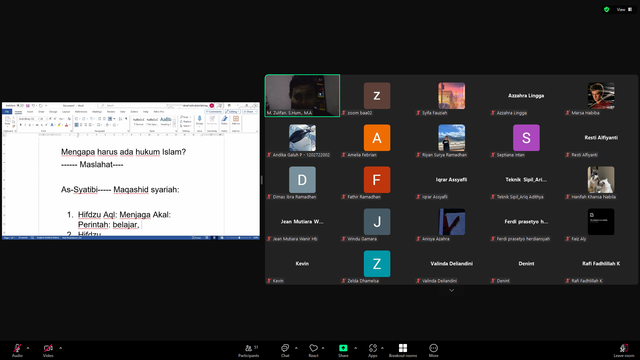Open the Zotero tab in Word
This screenshot has width=640, height=360.
tap(134, 111)
